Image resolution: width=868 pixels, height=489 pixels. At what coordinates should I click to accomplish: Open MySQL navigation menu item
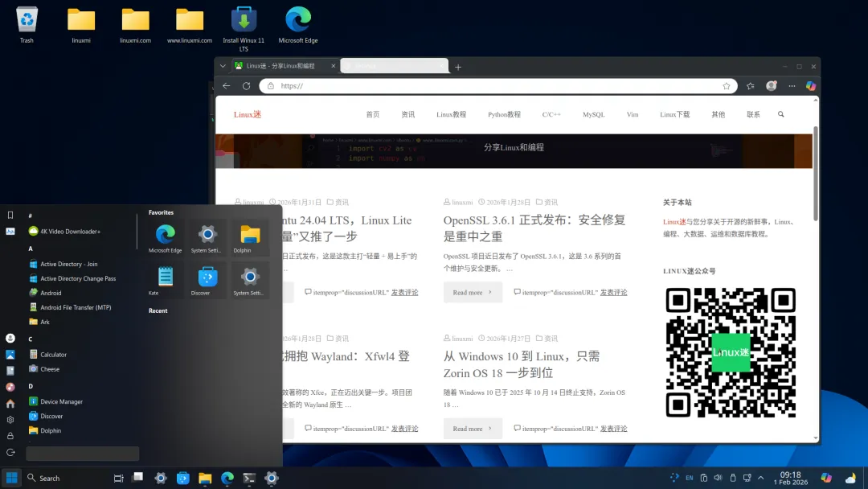[593, 115]
